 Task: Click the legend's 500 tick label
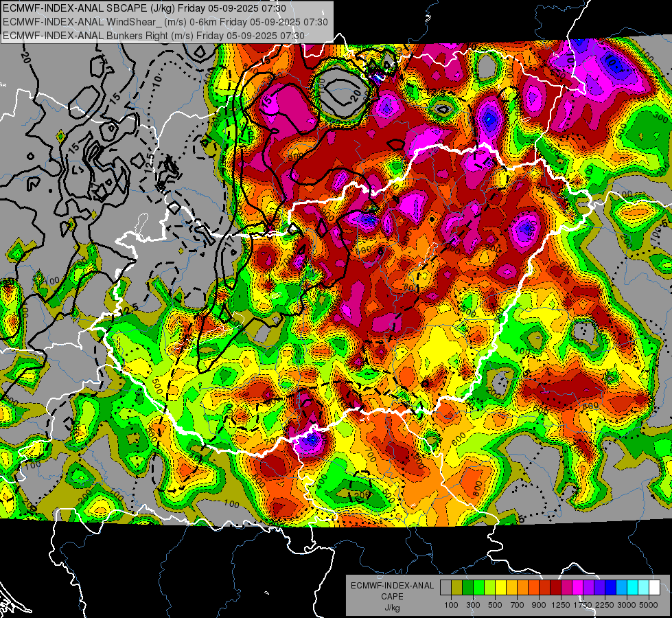pyautogui.click(x=495, y=605)
